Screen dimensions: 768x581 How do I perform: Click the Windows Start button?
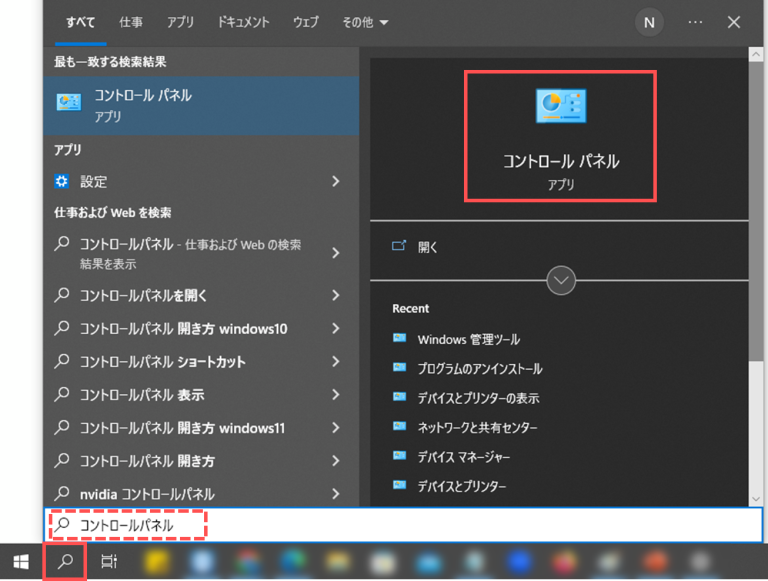pos(21,561)
